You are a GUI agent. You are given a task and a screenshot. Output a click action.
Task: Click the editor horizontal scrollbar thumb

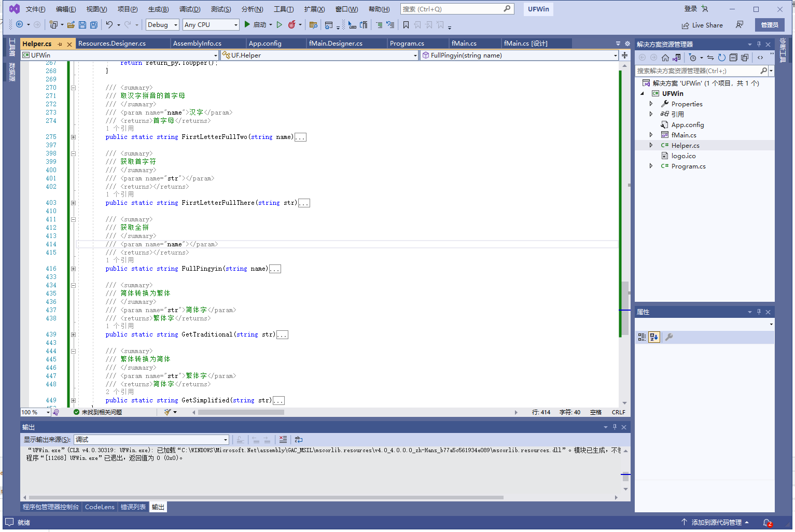[241, 412]
